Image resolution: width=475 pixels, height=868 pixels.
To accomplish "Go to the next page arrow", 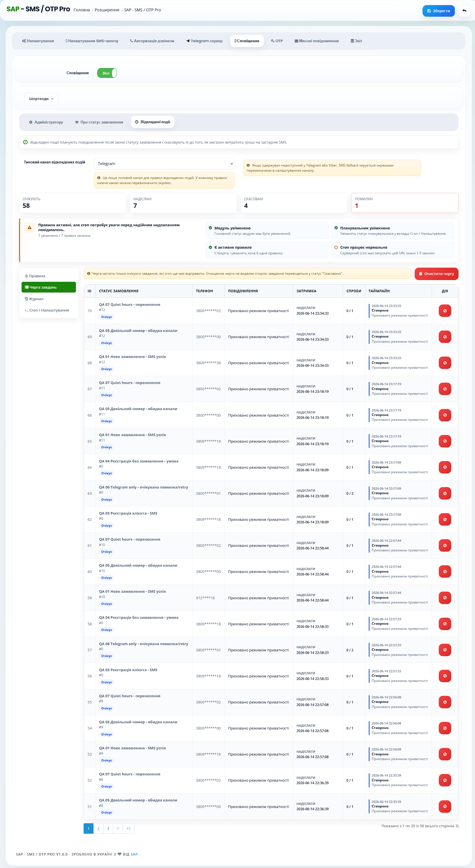I will click(118, 829).
